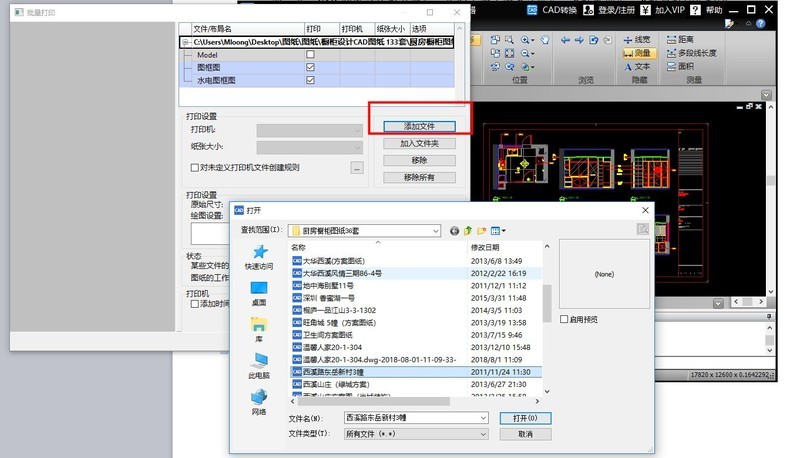Select file 温馨人家20-1-304 in list
This screenshot has width=800, height=458.
(x=342, y=345)
